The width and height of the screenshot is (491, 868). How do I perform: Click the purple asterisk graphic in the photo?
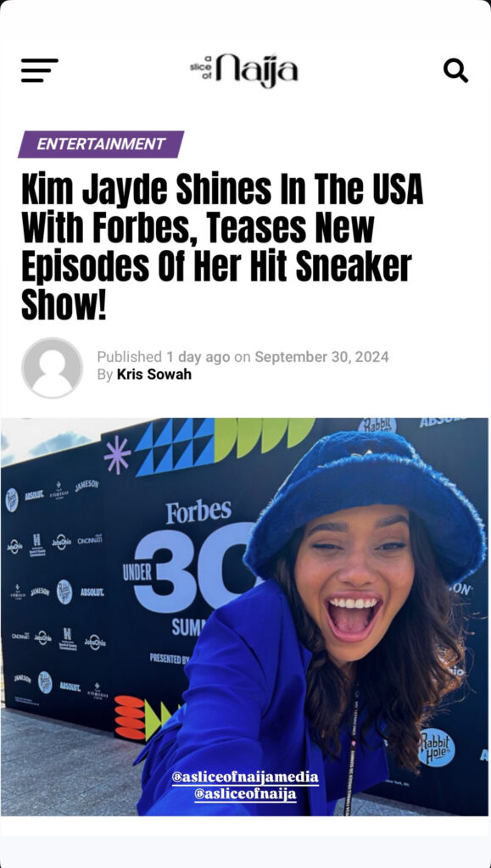pyautogui.click(x=117, y=455)
